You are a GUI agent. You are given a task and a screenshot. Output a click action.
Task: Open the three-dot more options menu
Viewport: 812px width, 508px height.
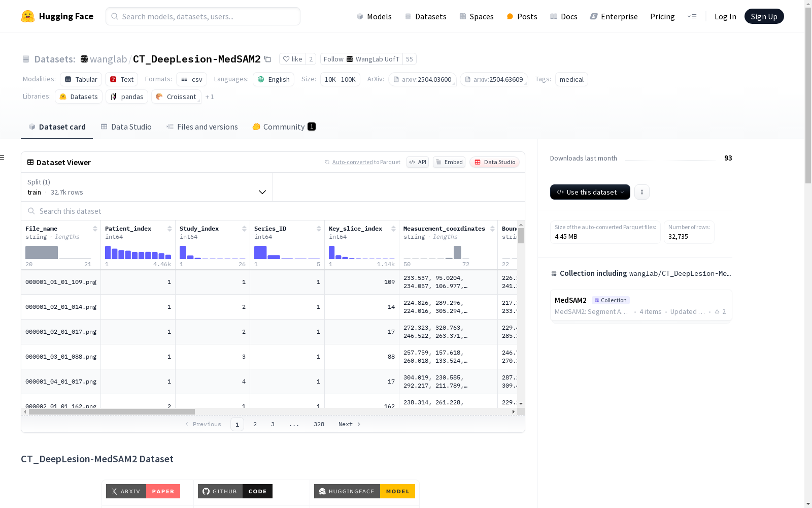[642, 192]
